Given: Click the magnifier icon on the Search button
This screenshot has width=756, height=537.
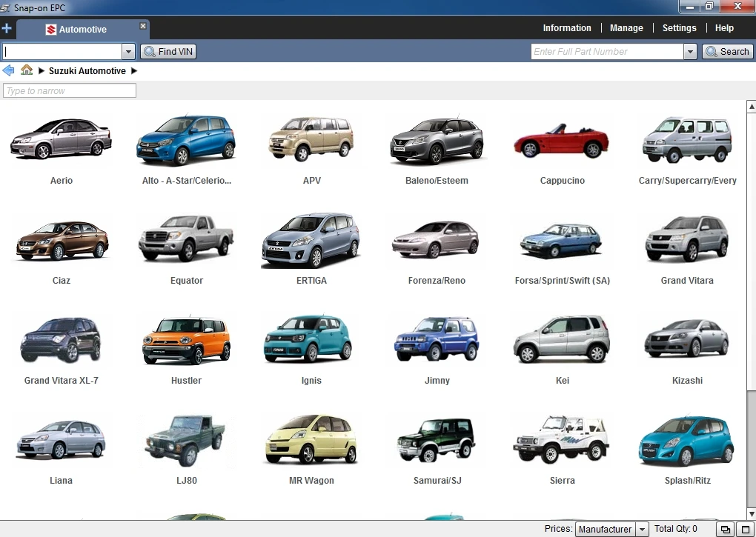Looking at the screenshot, I should 710,51.
